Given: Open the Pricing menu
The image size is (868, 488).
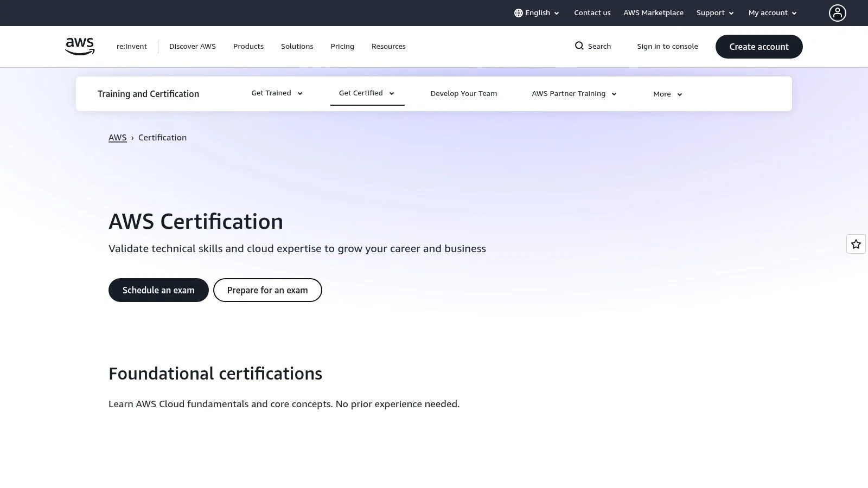Looking at the screenshot, I should pyautogui.click(x=342, y=47).
